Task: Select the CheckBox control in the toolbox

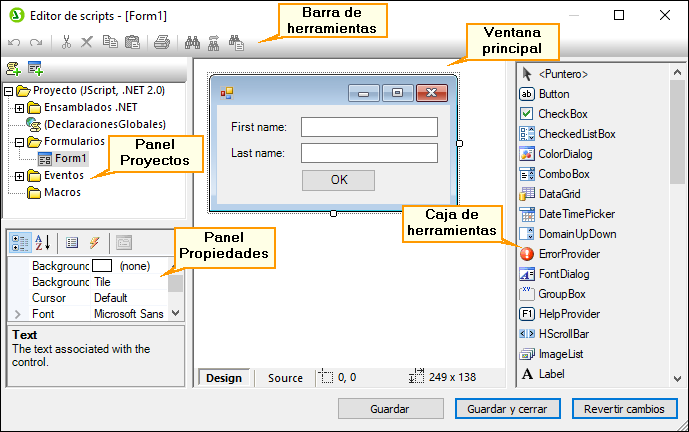Action: tap(562, 114)
